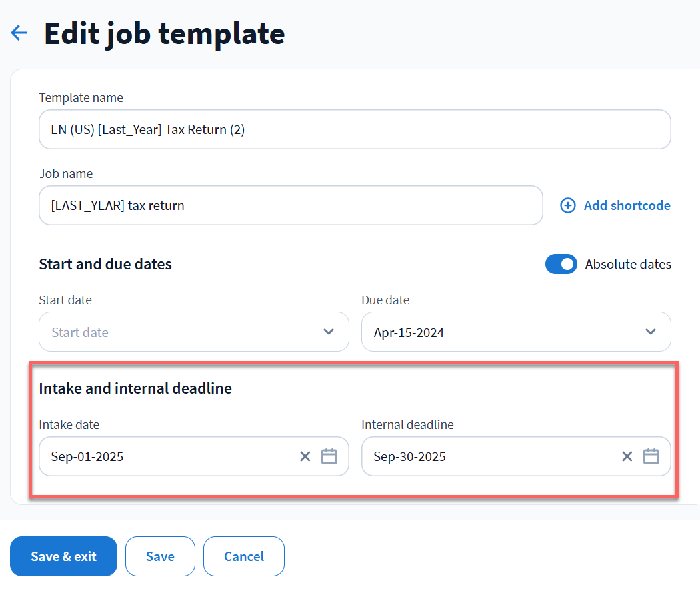The height and width of the screenshot is (589, 700).
Task: Expand the Start date dropdown chevron
Action: (x=329, y=332)
